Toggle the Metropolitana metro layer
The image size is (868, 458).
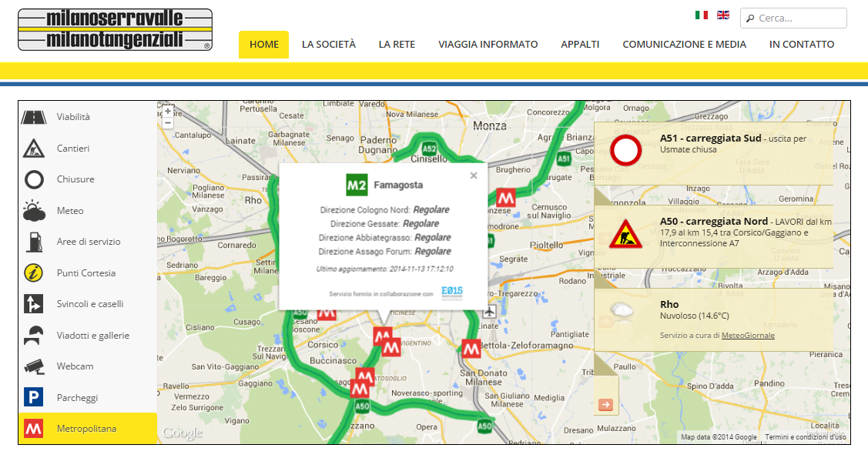[x=33, y=428]
